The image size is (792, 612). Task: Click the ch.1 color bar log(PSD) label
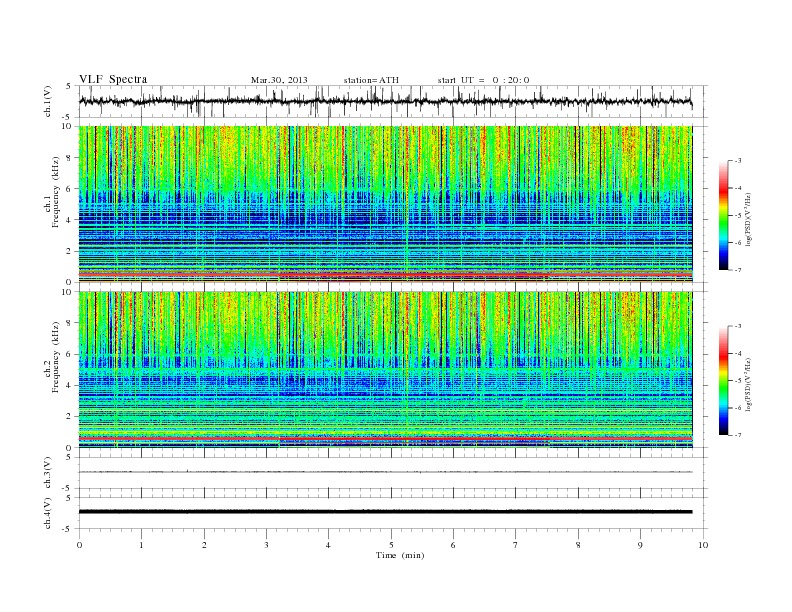[x=748, y=218]
